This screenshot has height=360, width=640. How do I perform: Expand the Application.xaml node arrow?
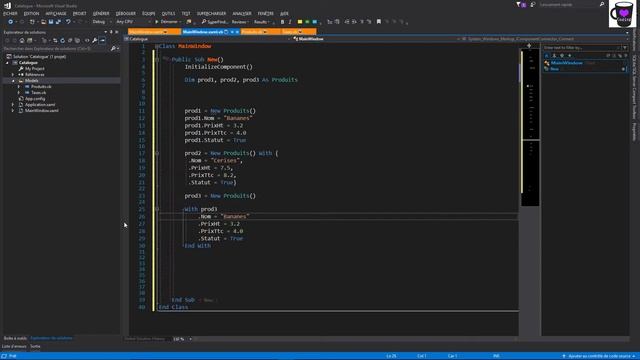pyautogui.click(x=13, y=104)
